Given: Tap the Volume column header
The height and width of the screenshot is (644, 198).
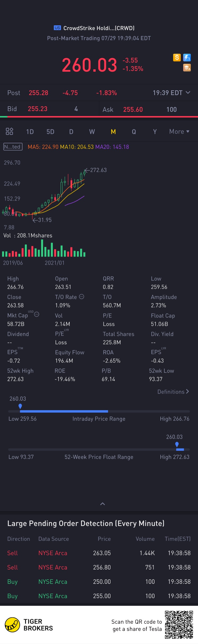Looking at the screenshot, I should tap(145, 539).
